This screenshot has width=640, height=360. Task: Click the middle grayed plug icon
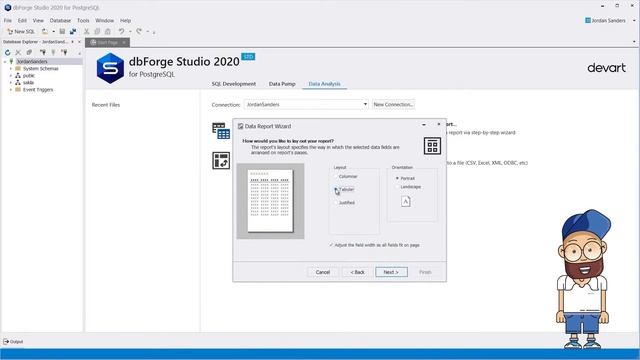tap(53, 52)
